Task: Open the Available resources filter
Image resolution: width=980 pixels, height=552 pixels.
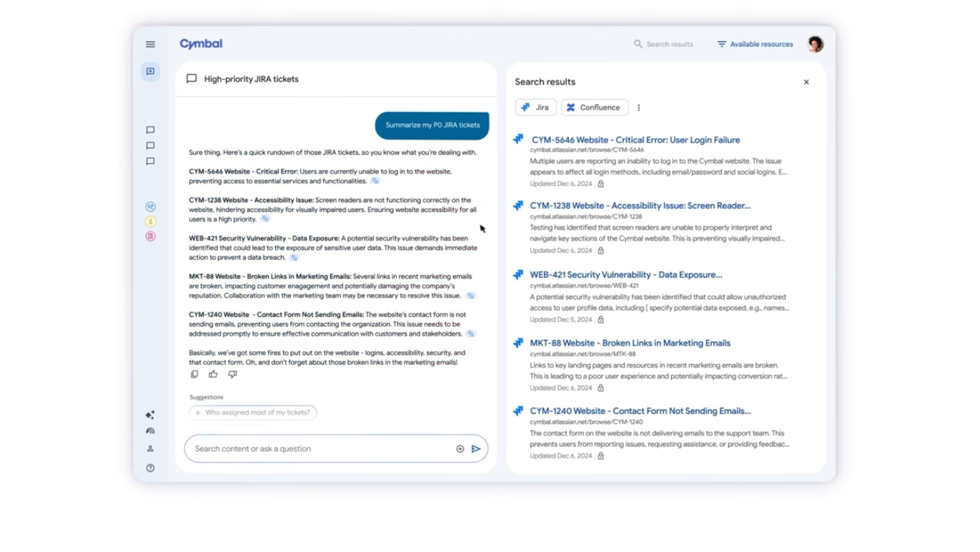Action: pyautogui.click(x=755, y=44)
